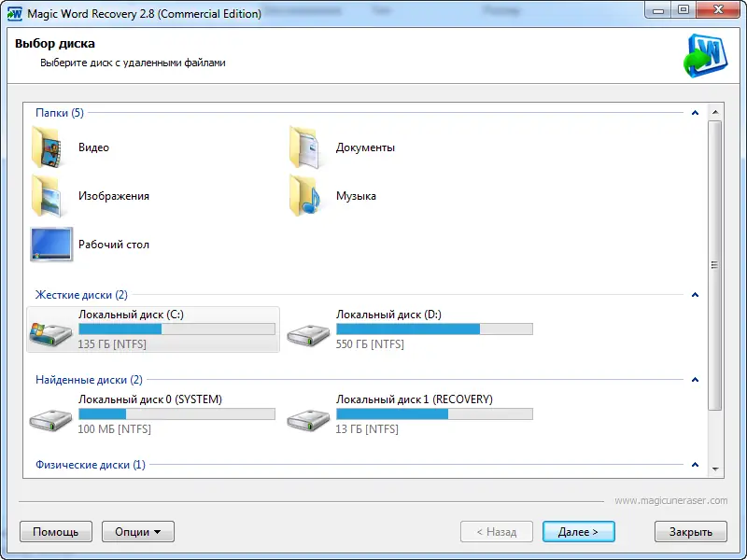The width and height of the screenshot is (747, 560).
Task: Click the C: drive usage bar
Action: (x=176, y=329)
